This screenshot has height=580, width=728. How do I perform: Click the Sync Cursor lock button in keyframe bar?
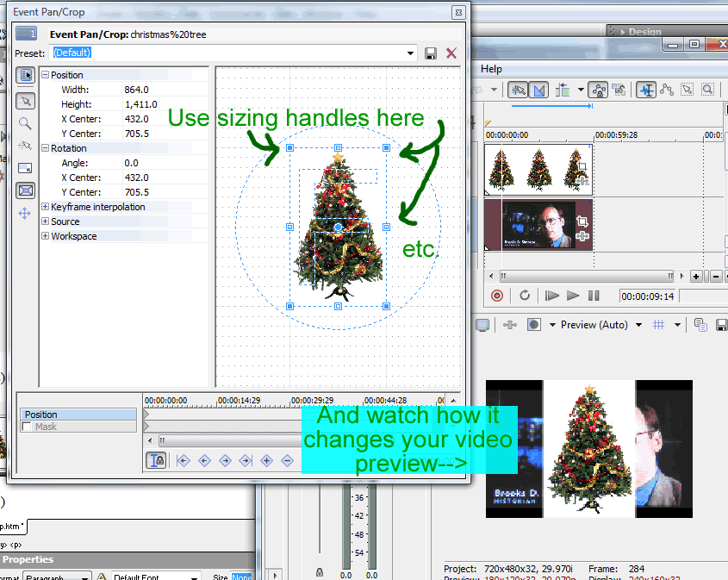click(156, 460)
